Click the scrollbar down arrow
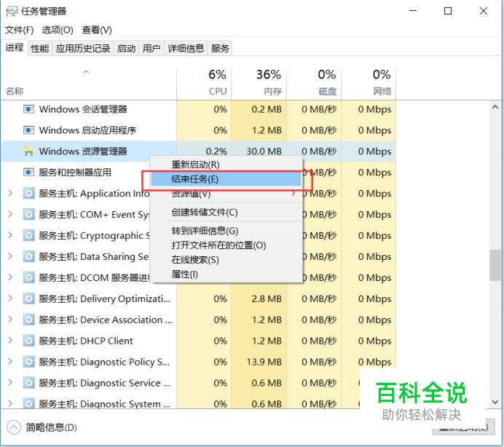Viewport: 504px width, 447px height. point(495,402)
